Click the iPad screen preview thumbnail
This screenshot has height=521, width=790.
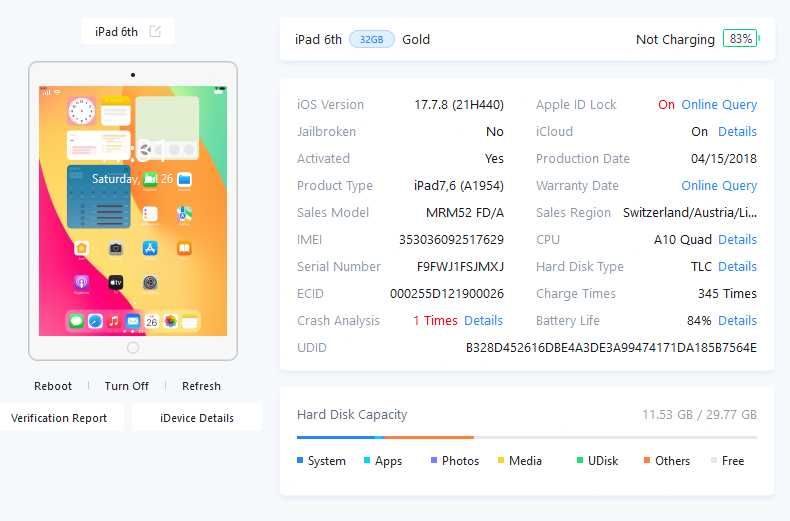pyautogui.click(x=133, y=211)
